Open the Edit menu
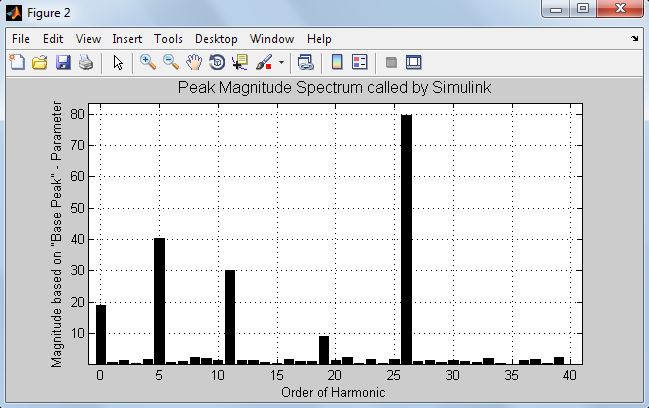This screenshot has width=649, height=408. pos(53,39)
